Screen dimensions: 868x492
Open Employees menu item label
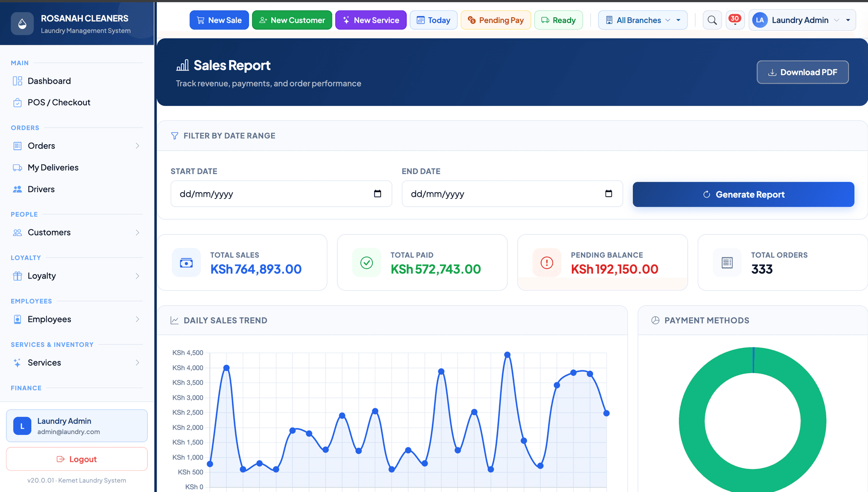coord(49,319)
